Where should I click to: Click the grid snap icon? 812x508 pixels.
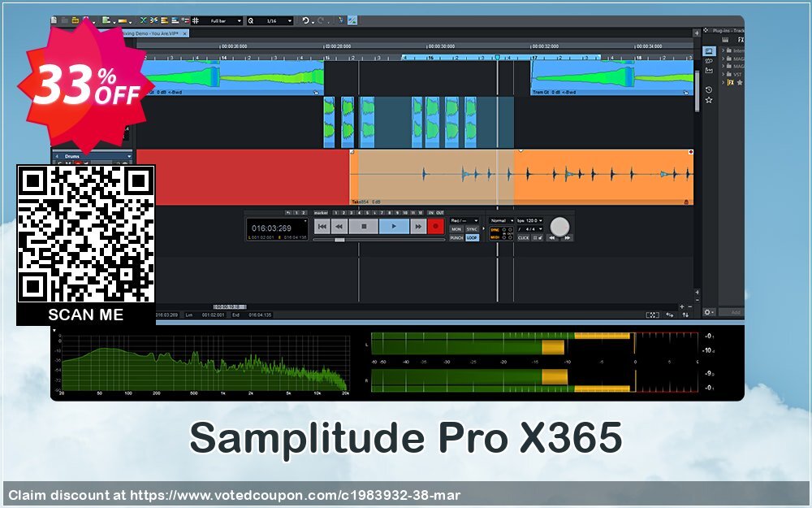coord(195,21)
